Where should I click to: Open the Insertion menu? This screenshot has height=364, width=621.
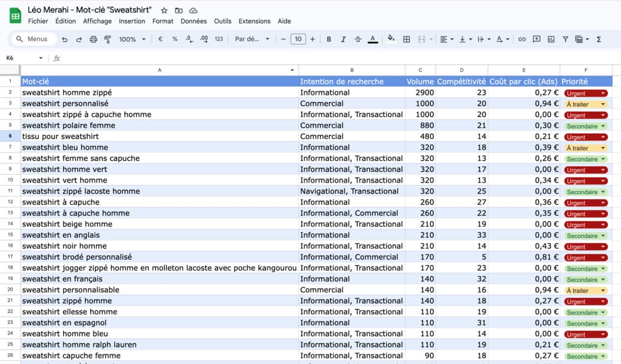coord(132,21)
